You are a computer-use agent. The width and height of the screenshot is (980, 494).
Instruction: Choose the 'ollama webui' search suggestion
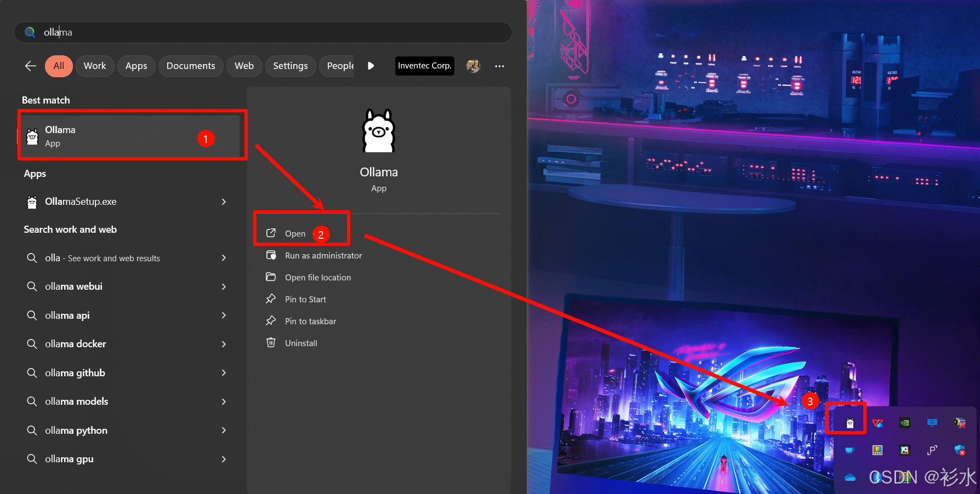[x=73, y=286]
